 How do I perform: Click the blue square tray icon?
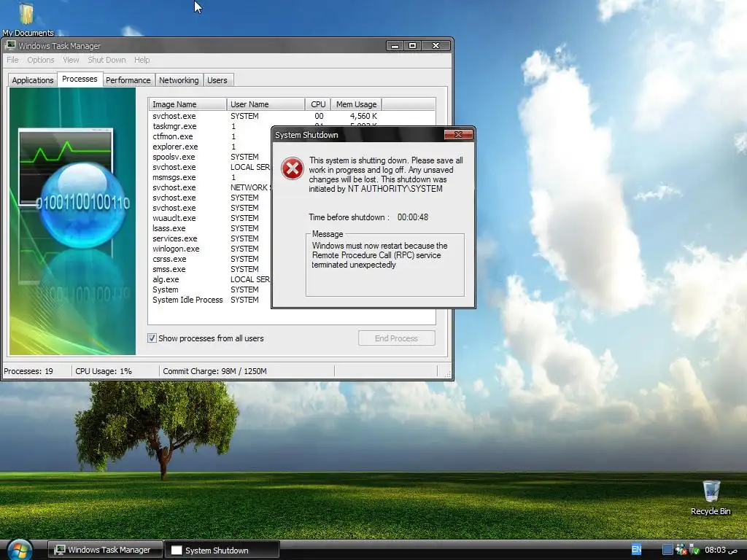pyautogui.click(x=668, y=550)
